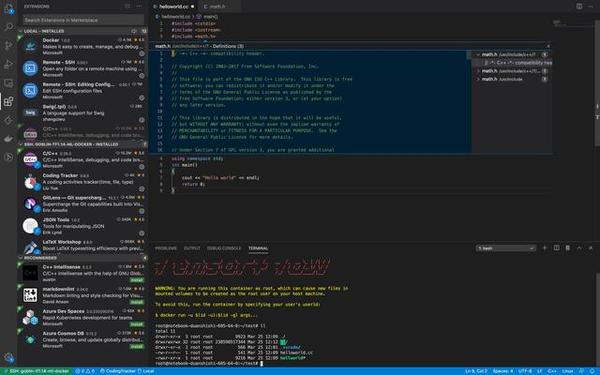This screenshot has height=375, width=600.
Task: Clear extensions search results icon in Extensions header
Action: [x=127, y=6]
